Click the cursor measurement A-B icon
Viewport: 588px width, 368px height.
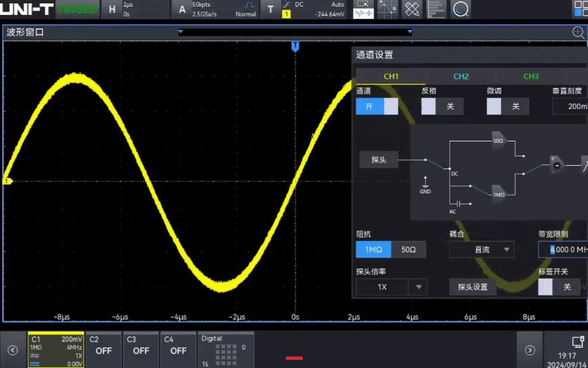coord(387,9)
